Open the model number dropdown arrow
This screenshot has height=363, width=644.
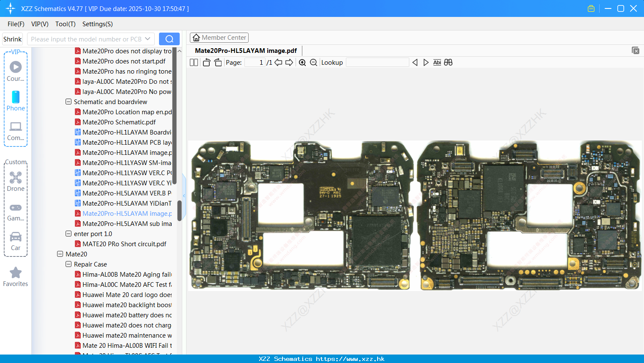[148, 39]
